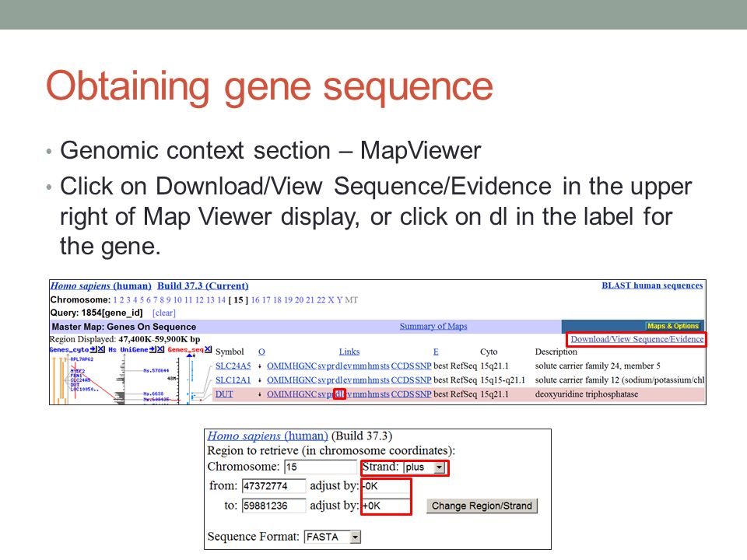Click the Change Region/Strand button

click(482, 506)
